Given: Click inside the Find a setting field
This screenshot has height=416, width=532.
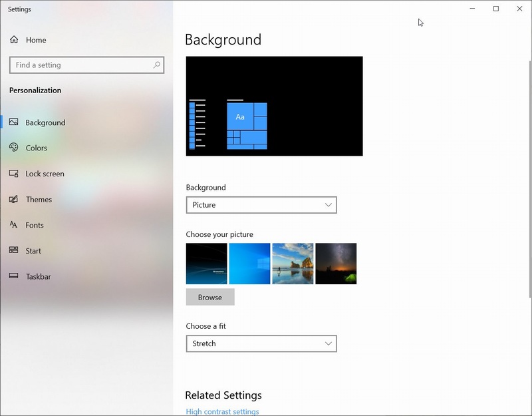Looking at the screenshot, I should [80, 65].
